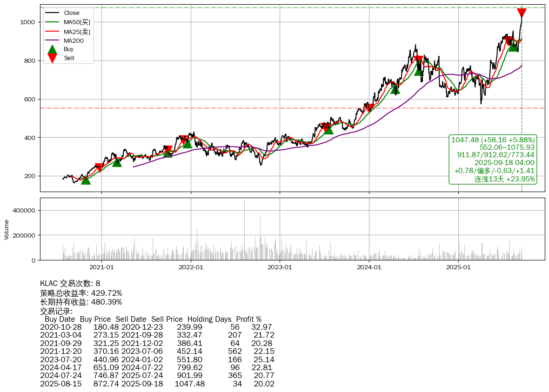The image size is (549, 392).
Task: Click the red Sell triangle in the legend
Action: pyautogui.click(x=53, y=58)
